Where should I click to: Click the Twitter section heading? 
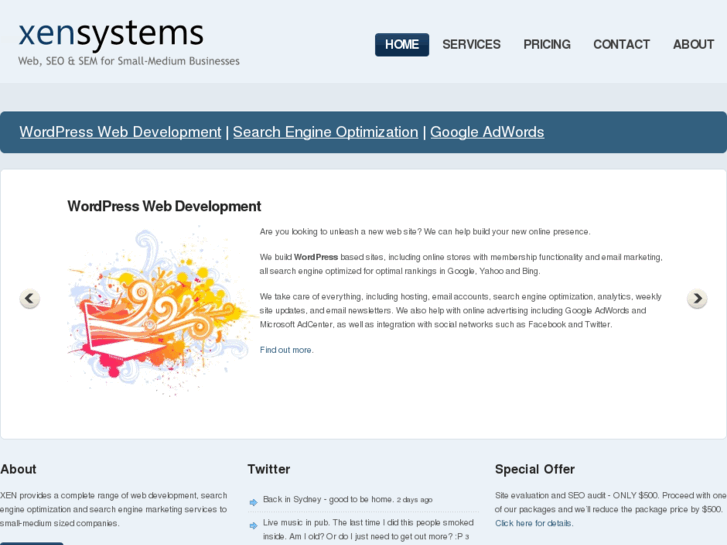click(x=269, y=469)
